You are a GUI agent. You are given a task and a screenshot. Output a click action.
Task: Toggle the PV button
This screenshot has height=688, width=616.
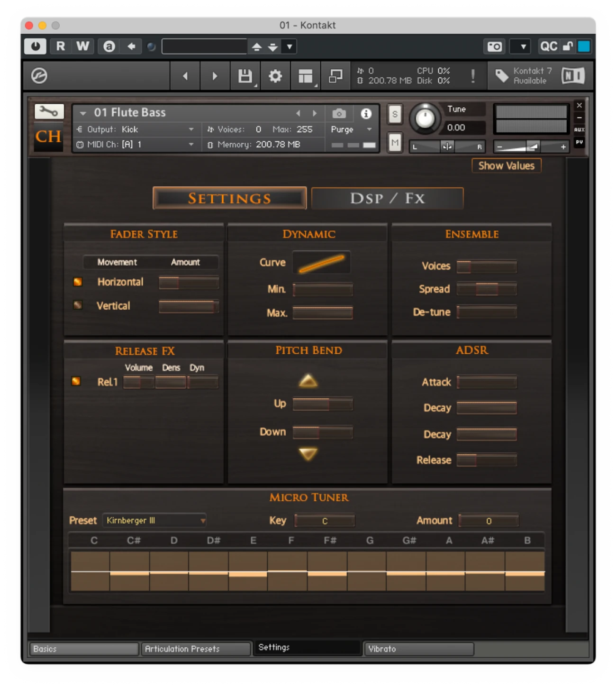579,142
